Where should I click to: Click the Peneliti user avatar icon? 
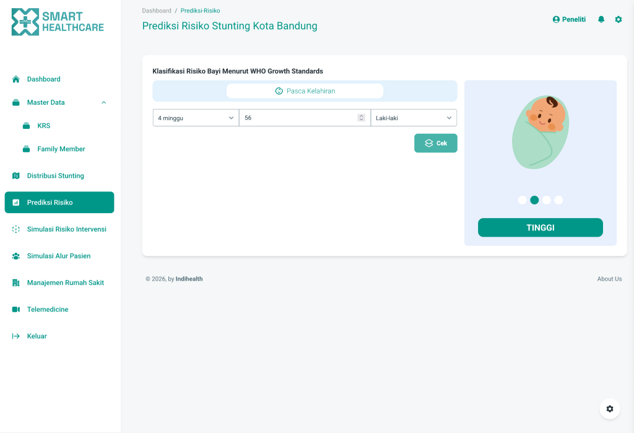tap(556, 19)
